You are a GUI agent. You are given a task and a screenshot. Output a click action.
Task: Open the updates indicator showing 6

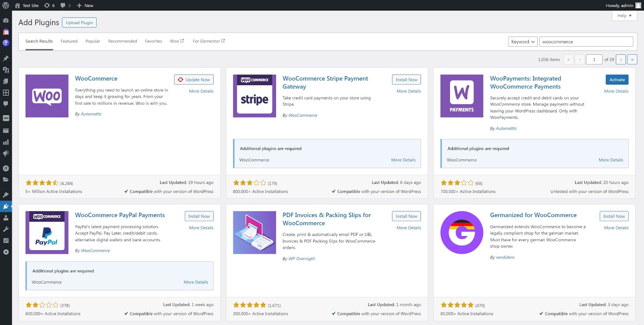(49, 5)
